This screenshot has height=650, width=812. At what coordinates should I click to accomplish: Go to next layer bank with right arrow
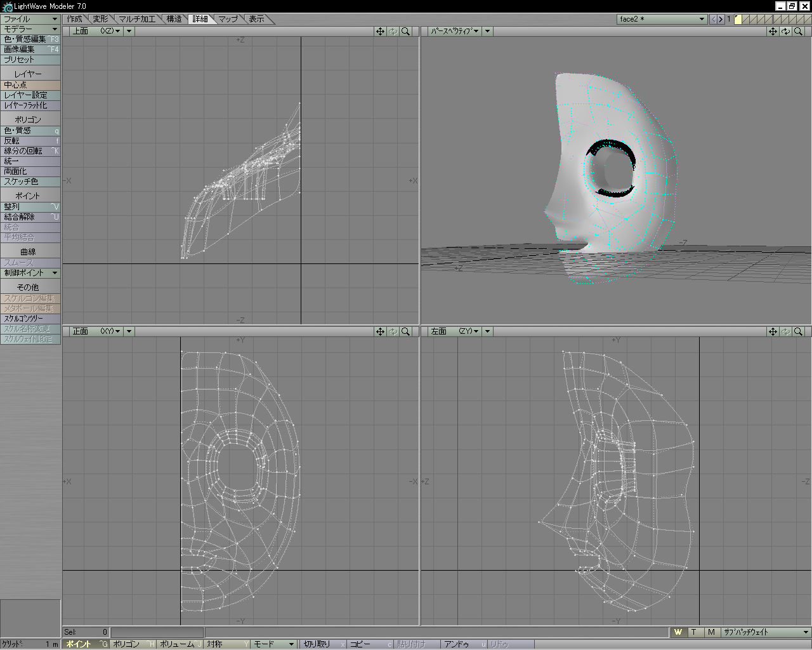[721, 19]
